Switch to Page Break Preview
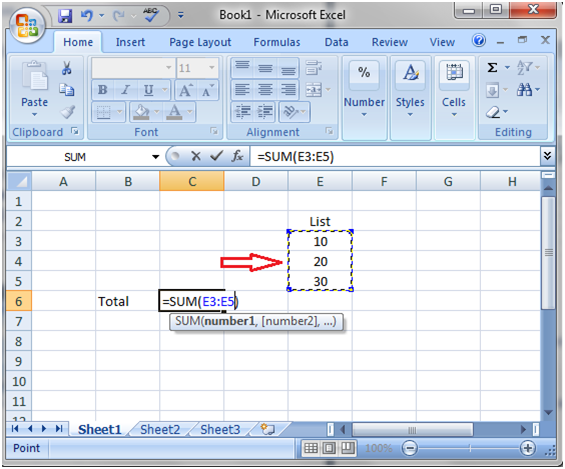The image size is (565, 469). coord(347,448)
